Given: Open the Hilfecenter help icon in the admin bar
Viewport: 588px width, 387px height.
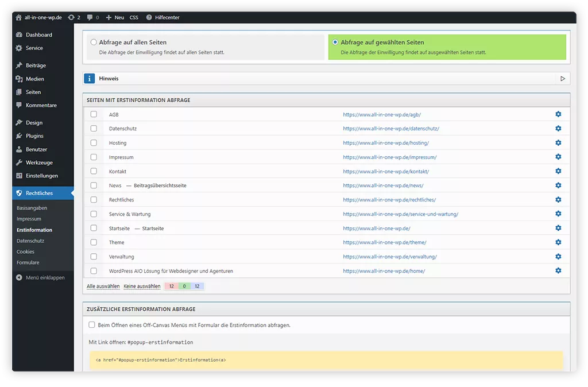Looking at the screenshot, I should (149, 18).
